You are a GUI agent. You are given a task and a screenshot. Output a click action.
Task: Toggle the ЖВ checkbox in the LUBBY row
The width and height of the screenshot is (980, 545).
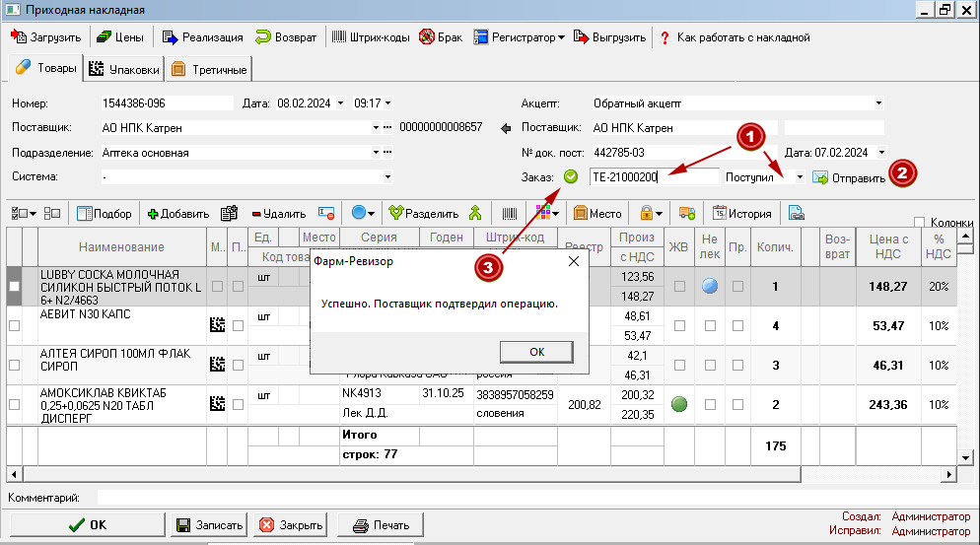tap(679, 286)
